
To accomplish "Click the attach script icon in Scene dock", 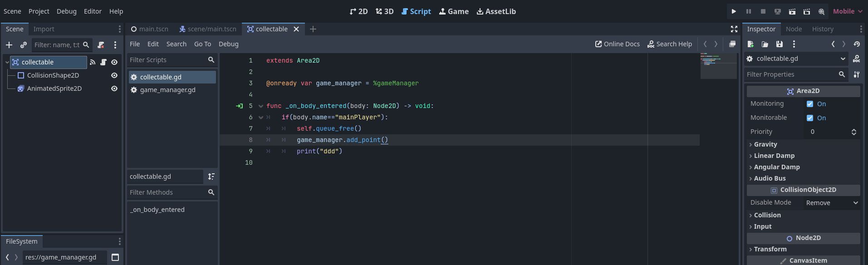I will pos(101,45).
